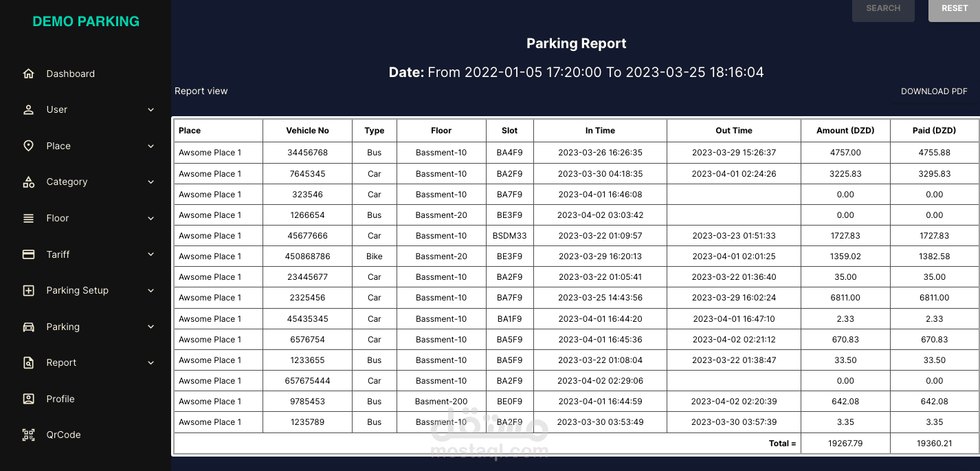Click DOWNLOAD PDF link

[x=934, y=91]
